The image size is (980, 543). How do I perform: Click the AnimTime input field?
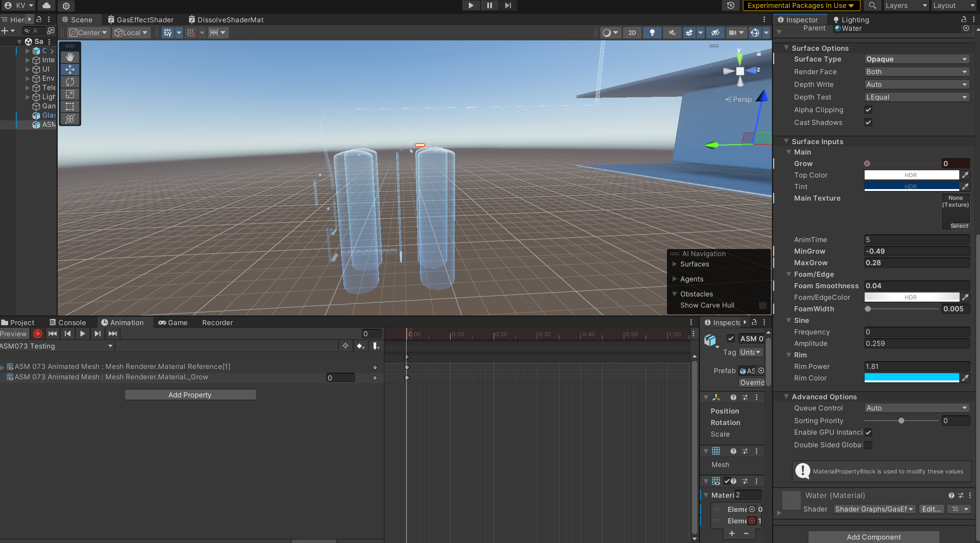coord(917,239)
